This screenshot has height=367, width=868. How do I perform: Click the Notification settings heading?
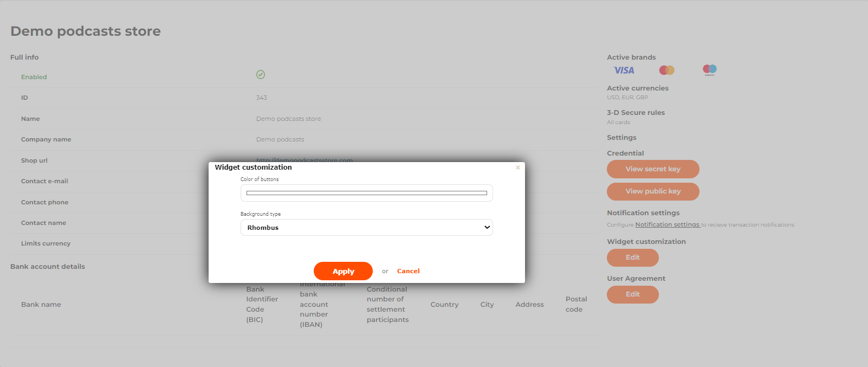(643, 213)
